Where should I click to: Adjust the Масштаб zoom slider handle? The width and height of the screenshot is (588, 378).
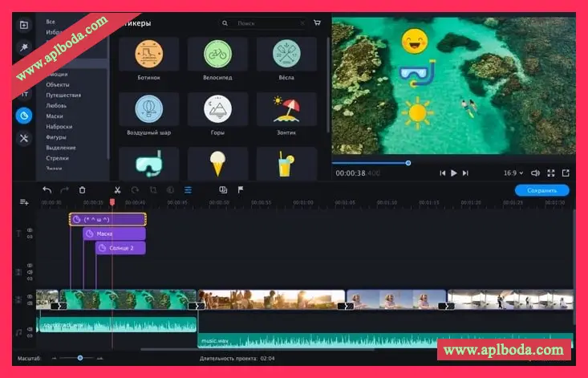[x=80, y=358]
